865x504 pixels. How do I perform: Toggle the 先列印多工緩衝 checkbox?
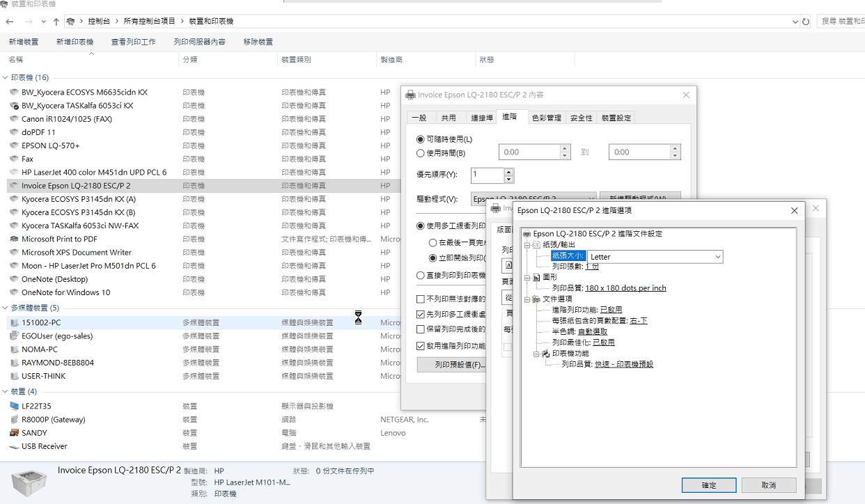click(421, 315)
